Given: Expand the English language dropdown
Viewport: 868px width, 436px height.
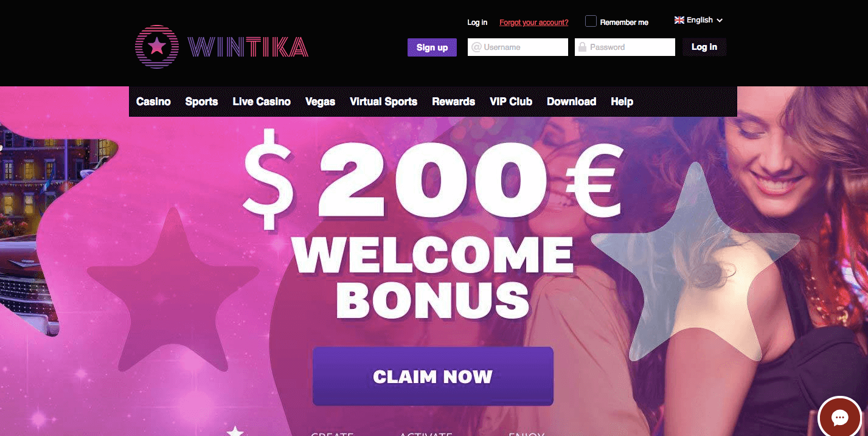Looking at the screenshot, I should (699, 20).
